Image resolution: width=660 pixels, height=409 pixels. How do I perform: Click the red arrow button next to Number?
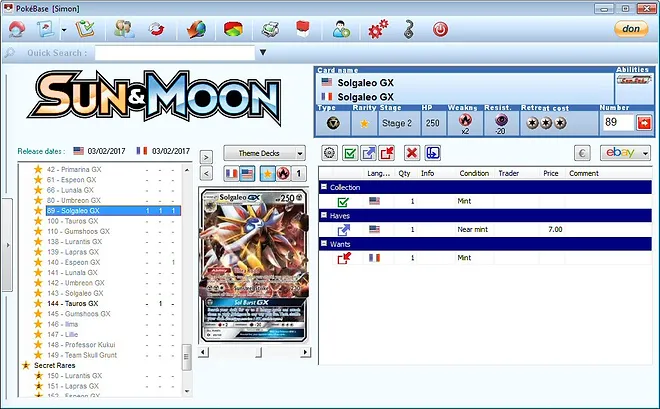pyautogui.click(x=644, y=123)
